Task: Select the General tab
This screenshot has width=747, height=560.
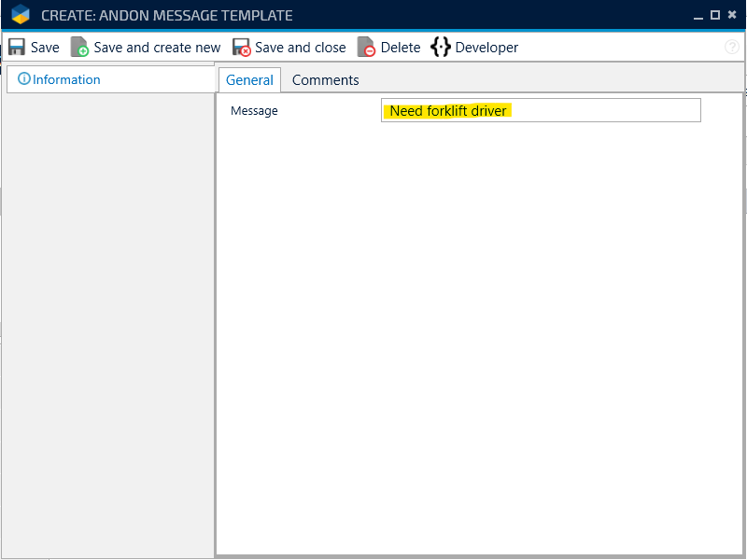Action: click(249, 80)
